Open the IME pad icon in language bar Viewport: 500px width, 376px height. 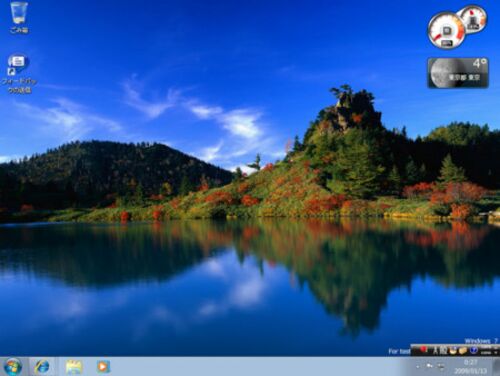tap(453, 351)
